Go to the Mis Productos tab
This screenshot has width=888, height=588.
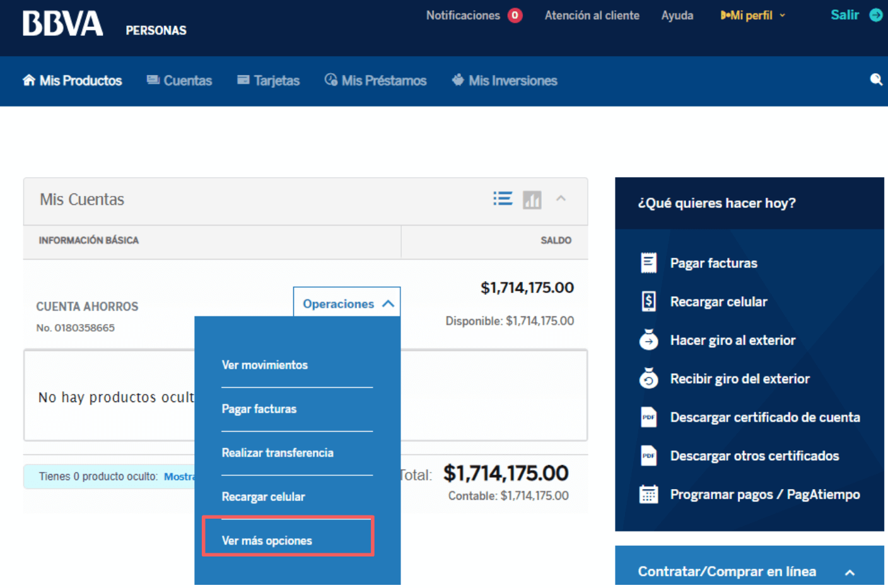(x=73, y=81)
